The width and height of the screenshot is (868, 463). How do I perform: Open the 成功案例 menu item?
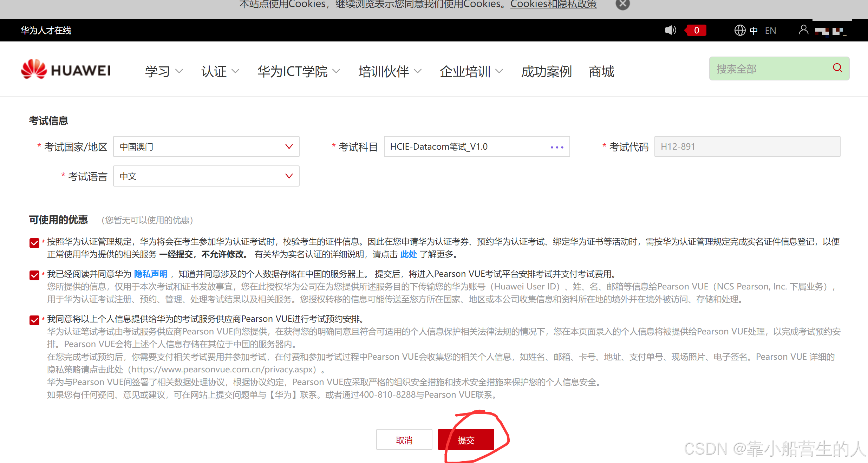(546, 72)
